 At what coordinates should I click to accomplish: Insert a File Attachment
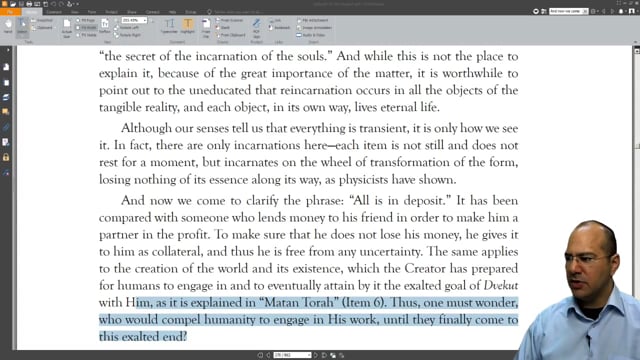[313, 20]
